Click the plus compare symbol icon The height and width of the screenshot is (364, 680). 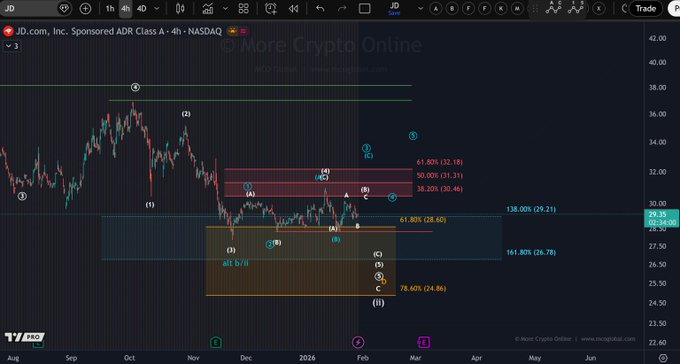85,8
